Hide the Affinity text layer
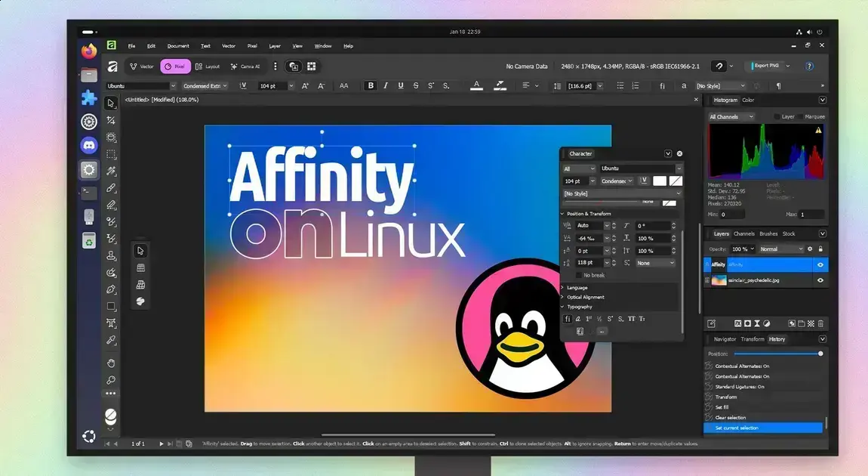 tap(820, 265)
